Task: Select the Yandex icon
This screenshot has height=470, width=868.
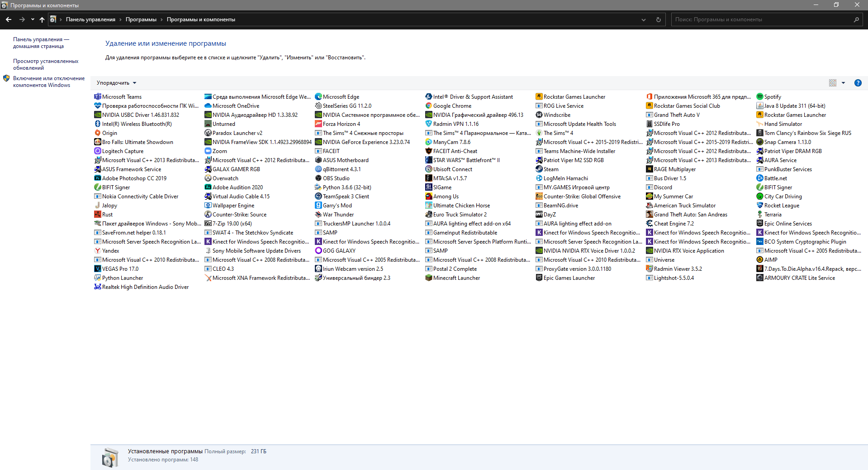Action: click(98, 250)
